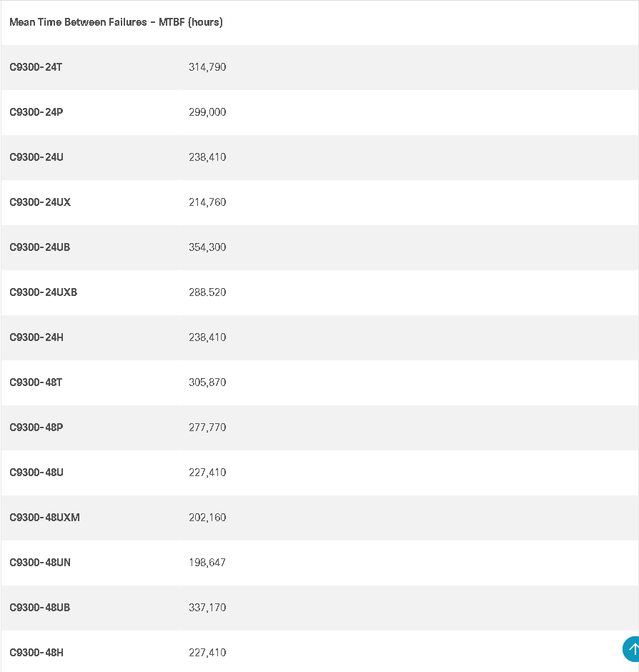Select the C9300-48UB model label
Viewport: 639px width, 672px height.
click(40, 607)
